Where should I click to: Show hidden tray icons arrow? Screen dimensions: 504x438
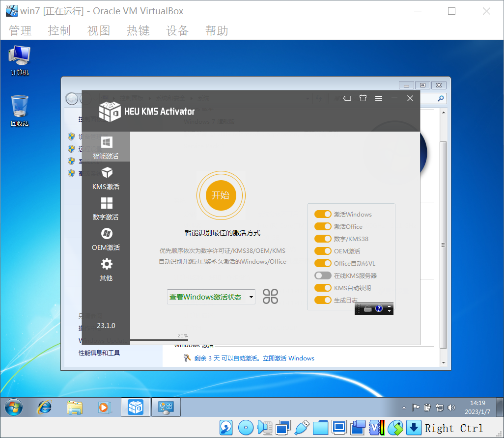point(404,408)
